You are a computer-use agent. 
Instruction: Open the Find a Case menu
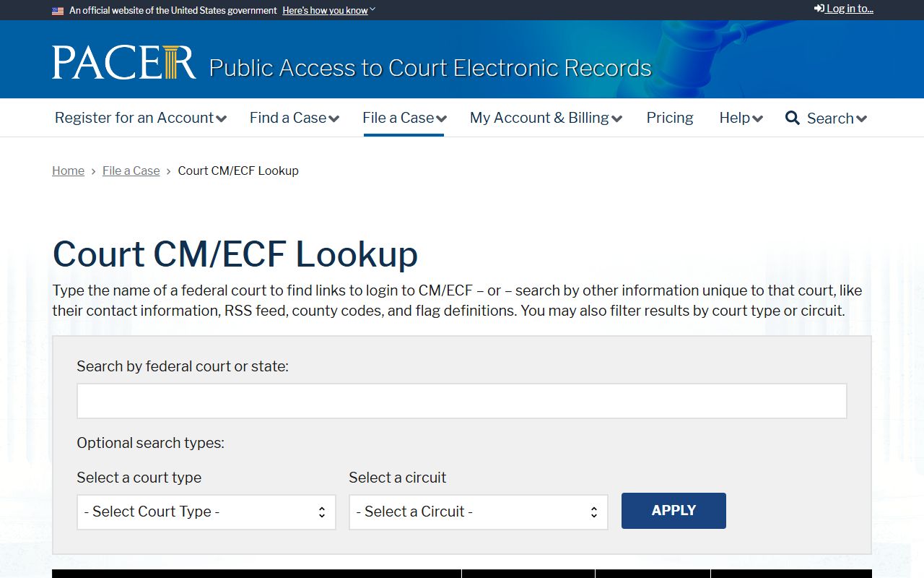click(x=295, y=118)
